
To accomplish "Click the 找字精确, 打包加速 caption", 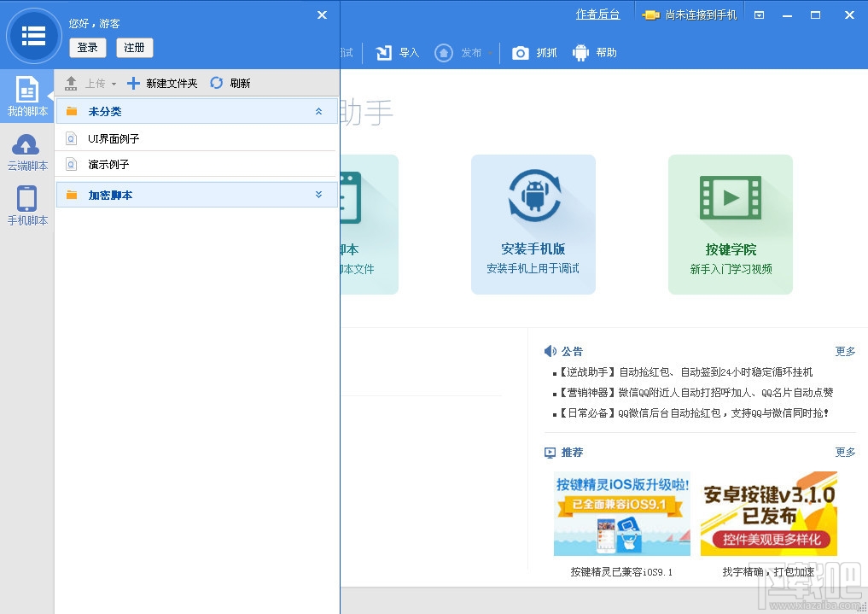I will pos(768,572).
